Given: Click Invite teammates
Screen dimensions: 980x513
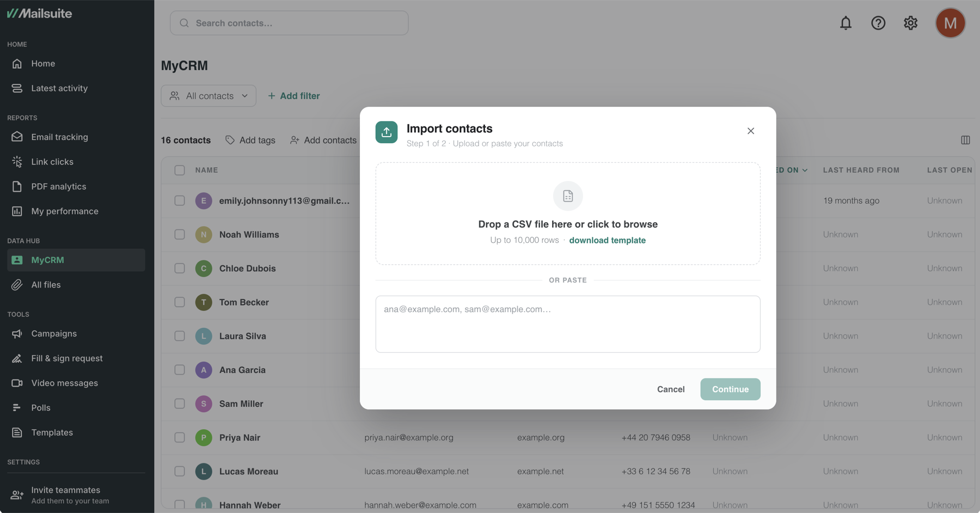Looking at the screenshot, I should point(76,495).
